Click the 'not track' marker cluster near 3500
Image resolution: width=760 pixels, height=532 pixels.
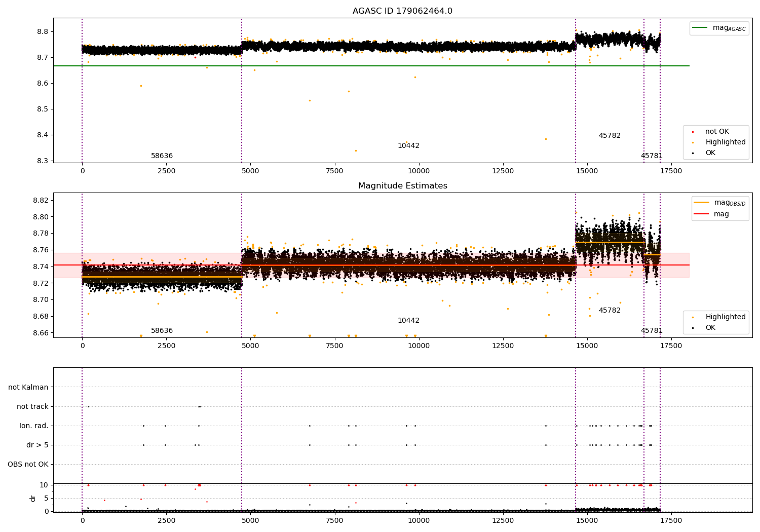(199, 406)
